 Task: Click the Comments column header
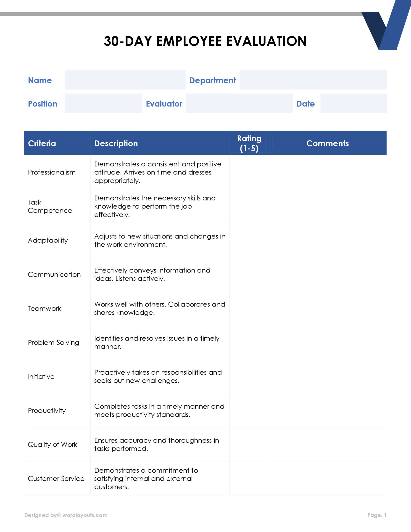point(327,143)
